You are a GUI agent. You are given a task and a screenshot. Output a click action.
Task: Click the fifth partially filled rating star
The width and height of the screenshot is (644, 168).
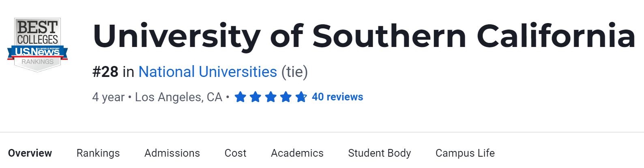click(x=301, y=97)
